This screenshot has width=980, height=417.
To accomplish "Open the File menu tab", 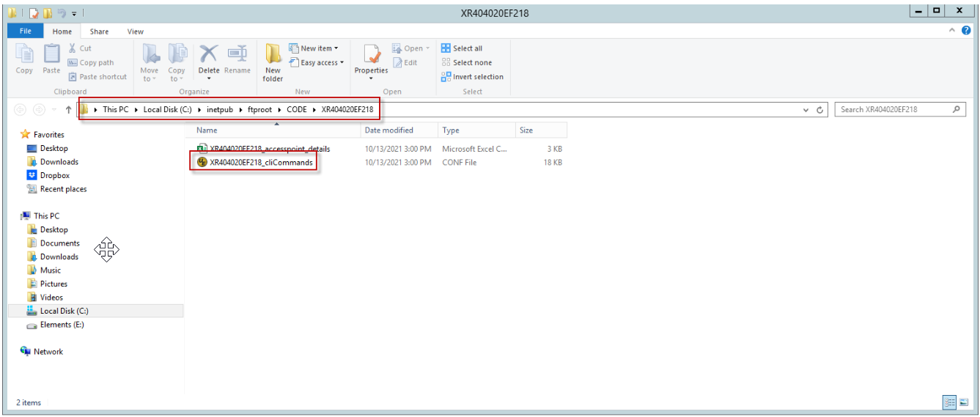I will (26, 31).
